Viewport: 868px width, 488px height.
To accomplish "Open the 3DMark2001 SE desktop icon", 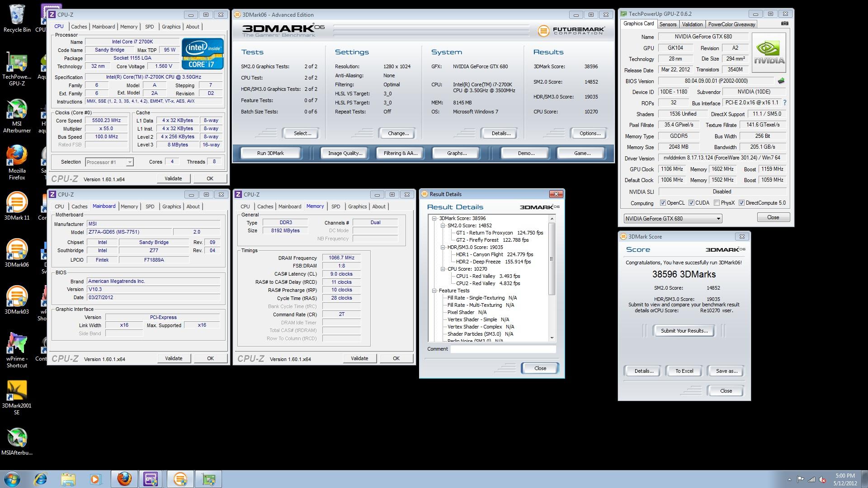I will point(17,398).
